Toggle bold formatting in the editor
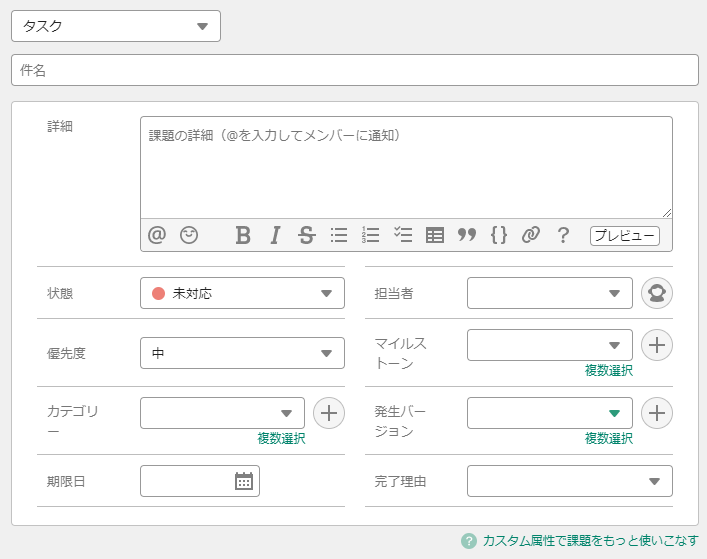The height and width of the screenshot is (559, 707). pyautogui.click(x=243, y=235)
